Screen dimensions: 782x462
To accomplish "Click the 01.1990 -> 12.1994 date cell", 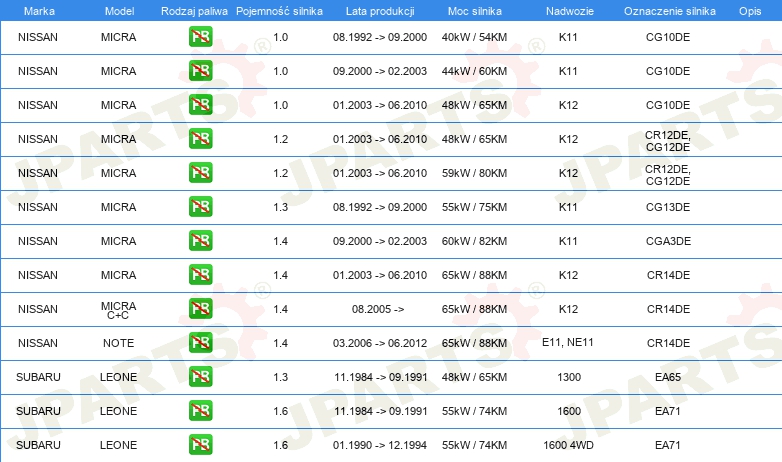I will point(380,445).
